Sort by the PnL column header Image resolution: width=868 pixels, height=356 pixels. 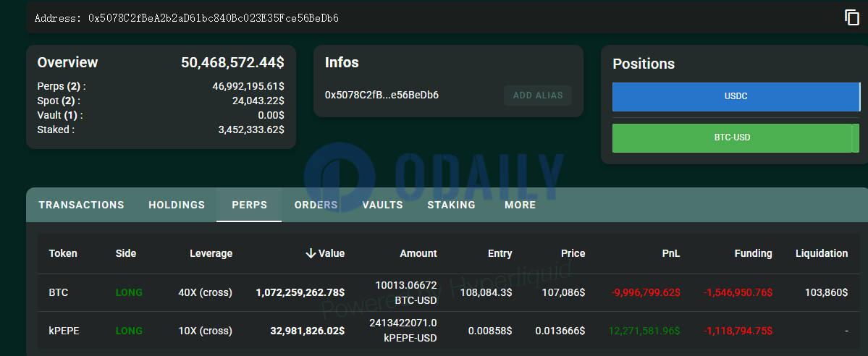click(671, 253)
